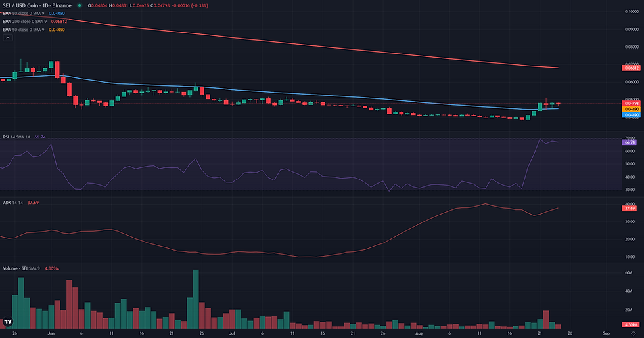This screenshot has height=338, width=644.
Task: Click the 0.10000 price scale label
Action: point(632,12)
